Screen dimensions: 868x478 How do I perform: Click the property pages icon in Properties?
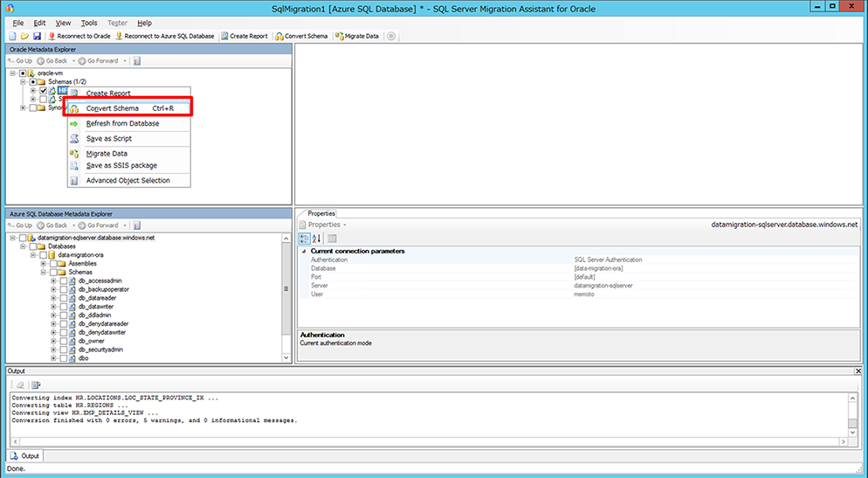tap(332, 239)
